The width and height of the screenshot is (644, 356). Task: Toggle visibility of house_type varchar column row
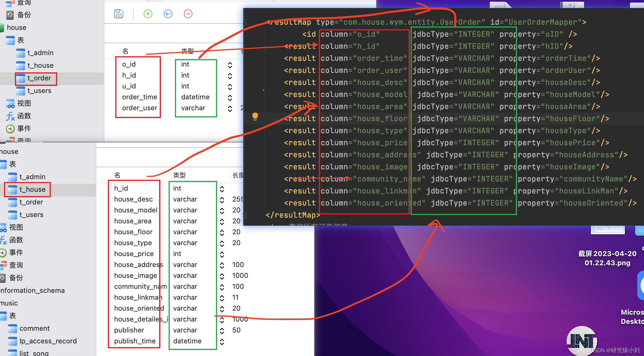[x=223, y=242]
